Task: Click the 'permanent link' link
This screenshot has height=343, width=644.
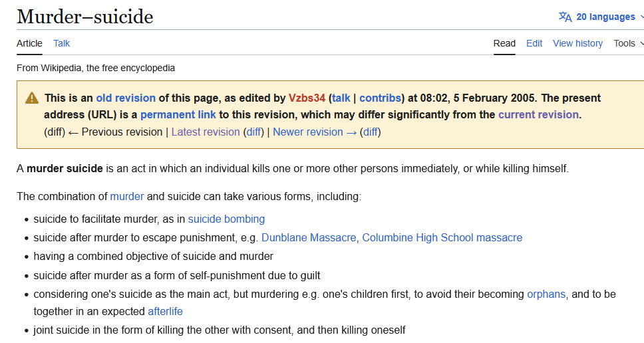Action: tap(178, 115)
